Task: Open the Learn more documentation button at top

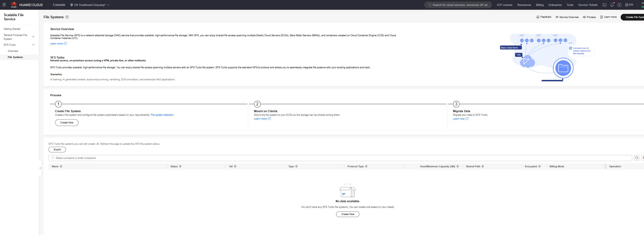Action: (x=608, y=17)
